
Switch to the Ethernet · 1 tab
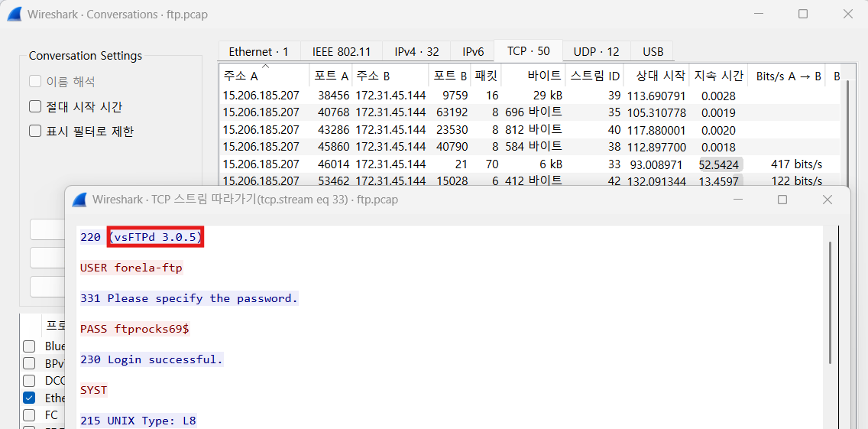(258, 51)
